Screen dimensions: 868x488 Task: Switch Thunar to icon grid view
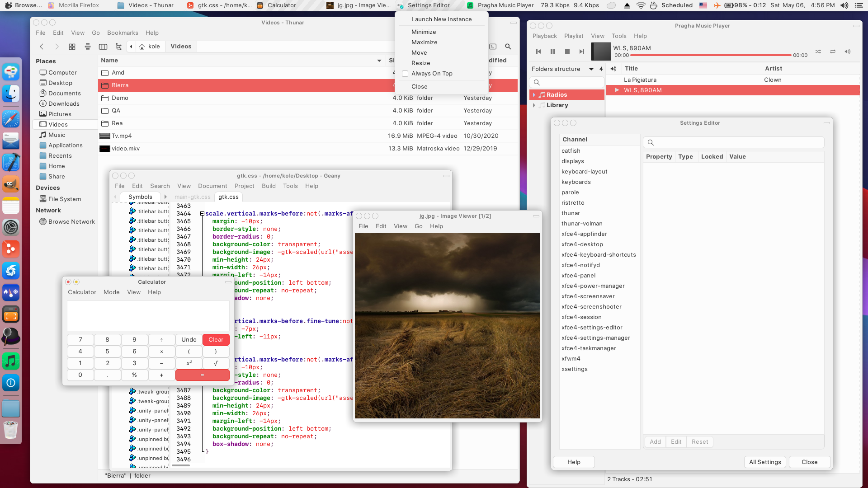tap(72, 47)
